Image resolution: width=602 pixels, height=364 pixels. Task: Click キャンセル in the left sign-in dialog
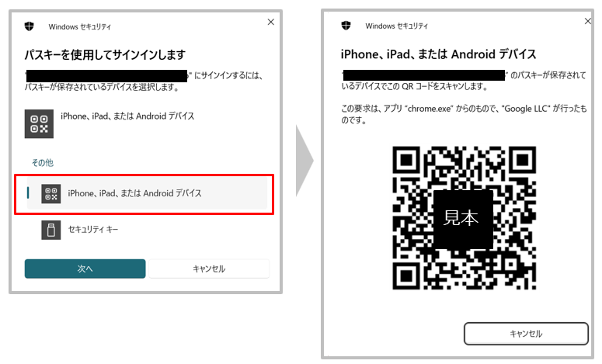click(209, 269)
